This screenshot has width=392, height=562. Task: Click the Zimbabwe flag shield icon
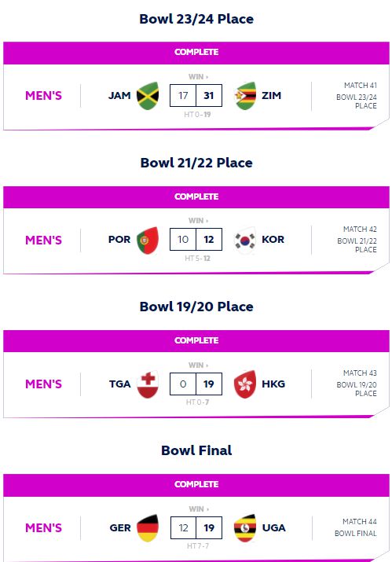click(x=245, y=96)
